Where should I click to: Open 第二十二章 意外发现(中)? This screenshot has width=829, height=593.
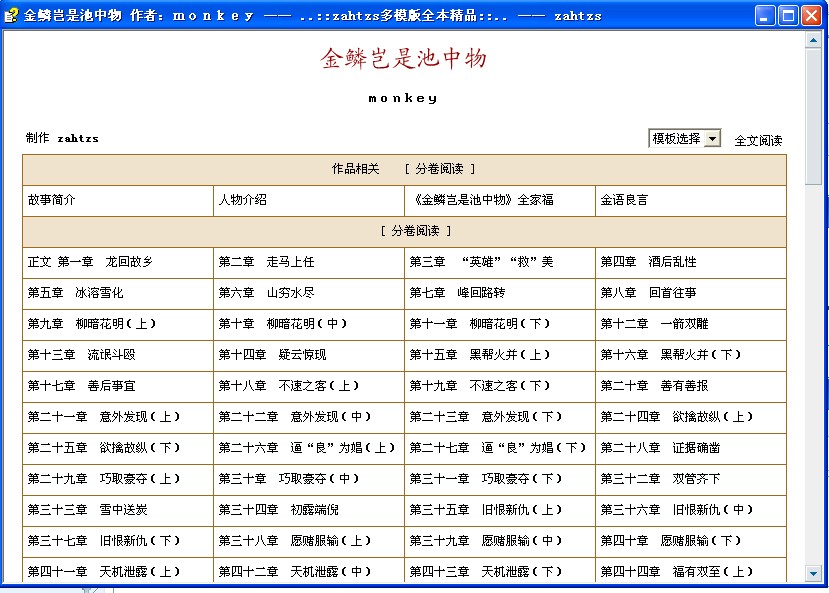[295, 416]
